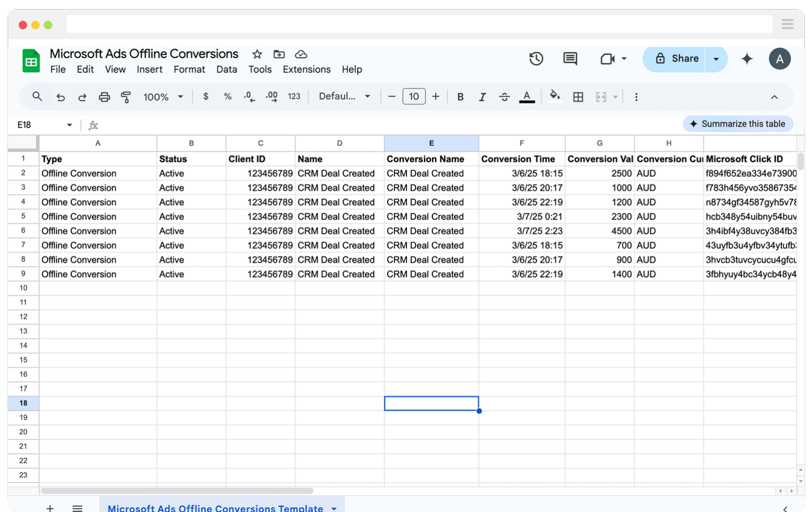The image size is (812, 512).
Task: Format selection as currency
Action: point(205,96)
